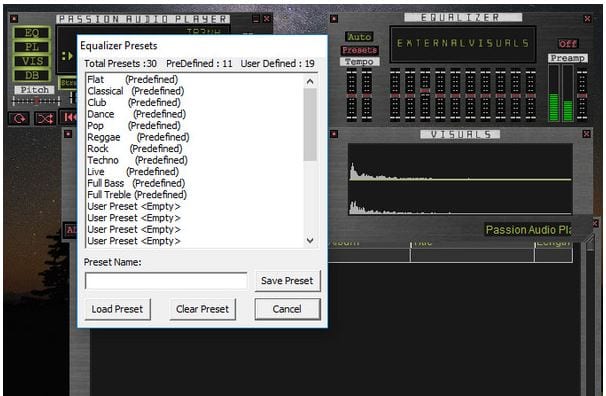This screenshot has height=396, width=606.
Task: Open the EQ panel button
Action: (x=32, y=33)
